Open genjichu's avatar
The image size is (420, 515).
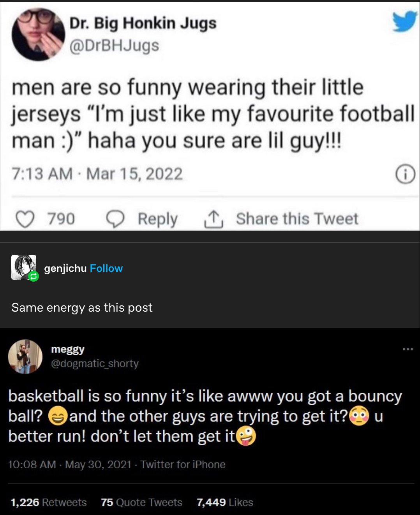23,267
